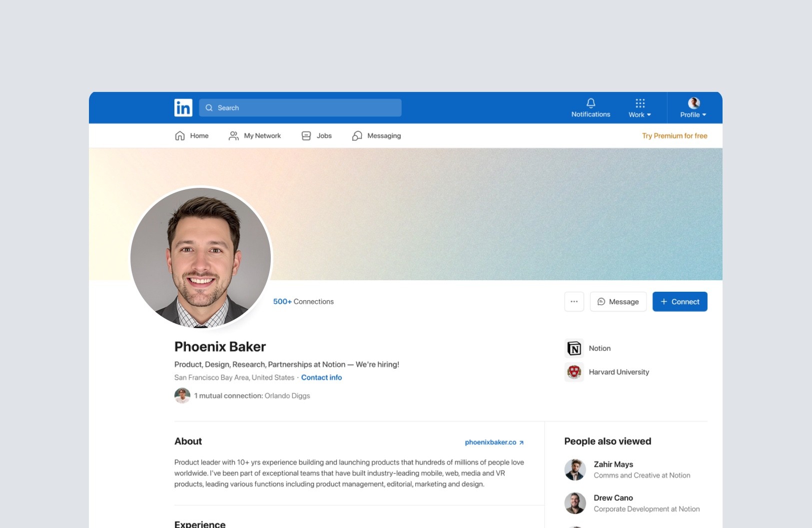Open Zahir Mays profile avatar

click(575, 470)
